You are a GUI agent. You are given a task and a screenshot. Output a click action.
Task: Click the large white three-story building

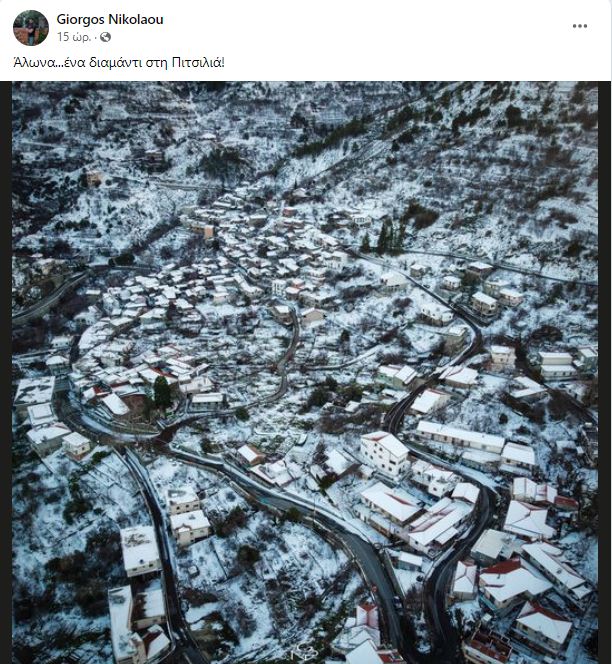[384, 454]
